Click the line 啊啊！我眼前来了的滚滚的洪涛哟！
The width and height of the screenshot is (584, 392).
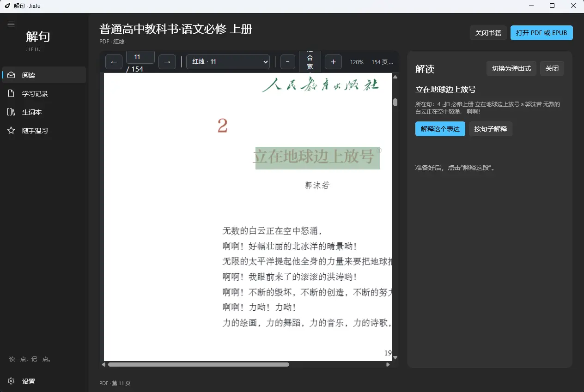[290, 277]
